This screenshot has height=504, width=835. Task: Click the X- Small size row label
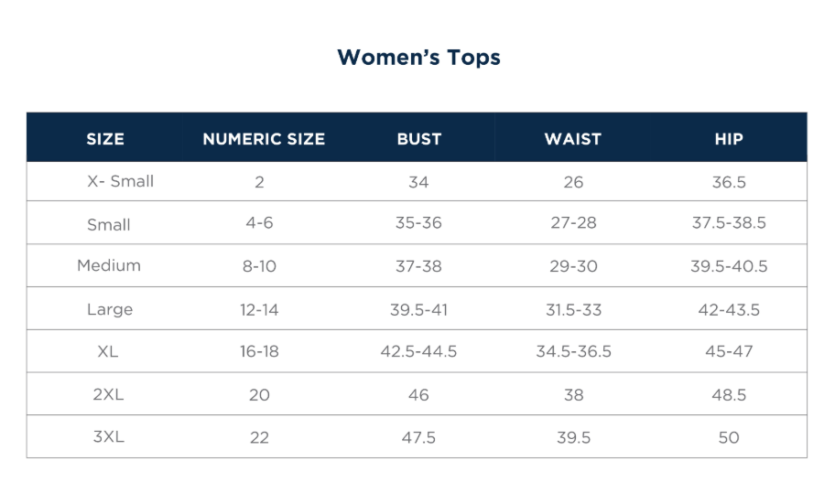click(120, 181)
